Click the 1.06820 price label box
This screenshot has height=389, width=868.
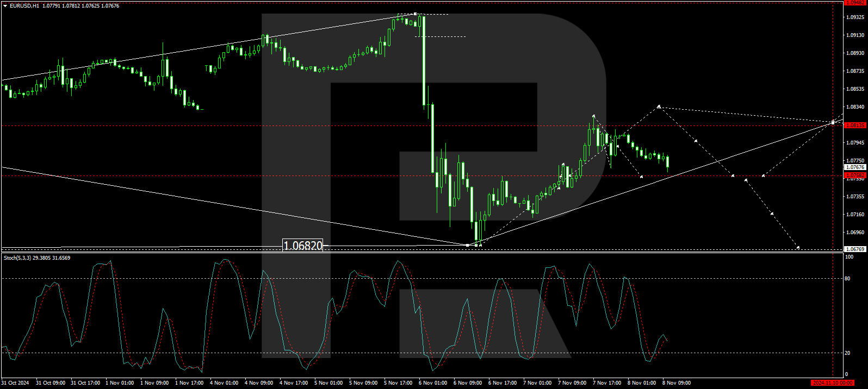pos(303,246)
